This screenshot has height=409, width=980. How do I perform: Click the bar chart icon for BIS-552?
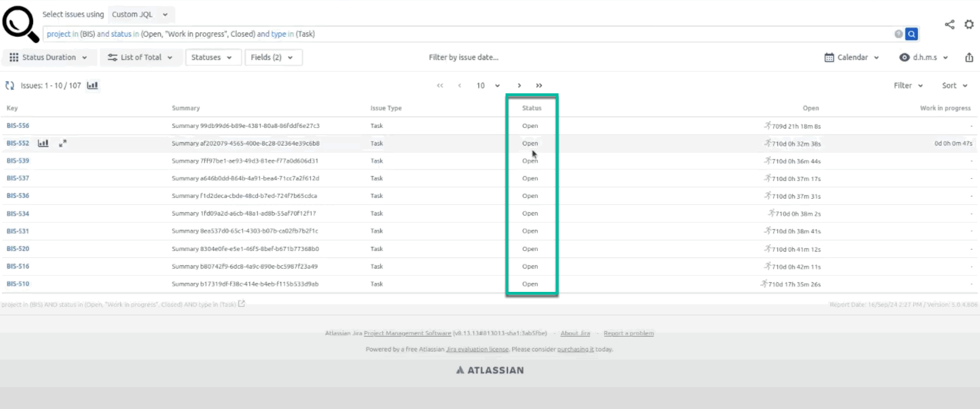[x=43, y=143]
